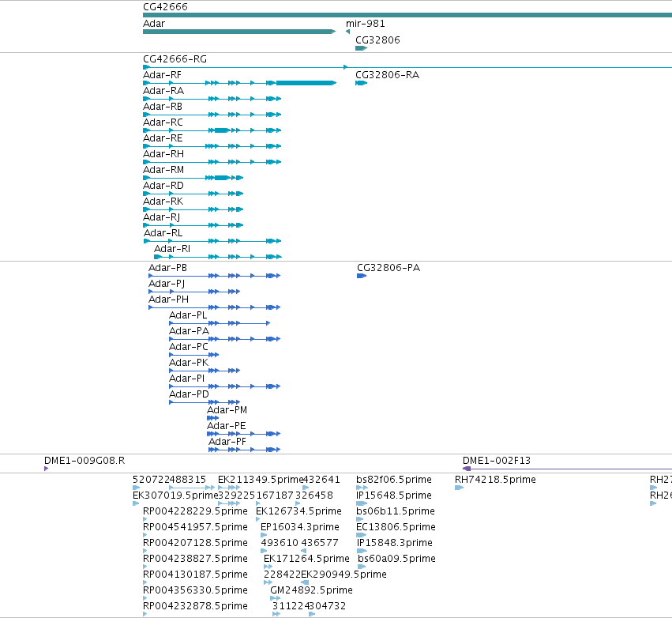Select the CG42666 gene label
Screen dimensions: 672x618
pyautogui.click(x=165, y=7)
